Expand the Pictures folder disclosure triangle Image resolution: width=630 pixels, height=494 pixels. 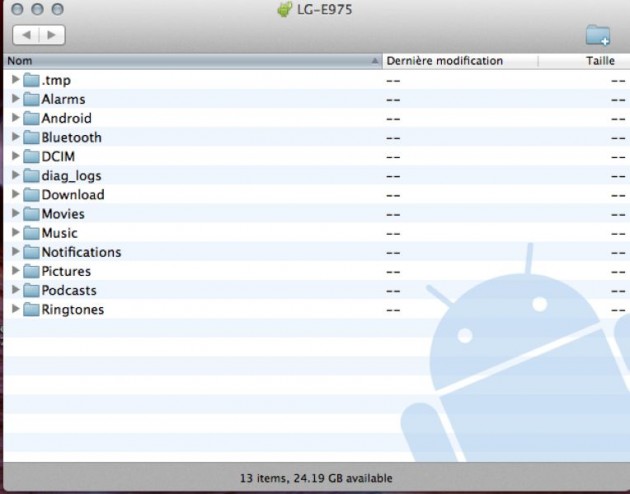[x=15, y=270]
